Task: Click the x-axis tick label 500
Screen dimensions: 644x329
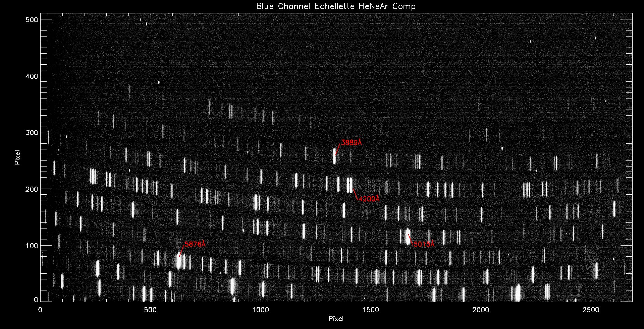Action: click(x=150, y=310)
